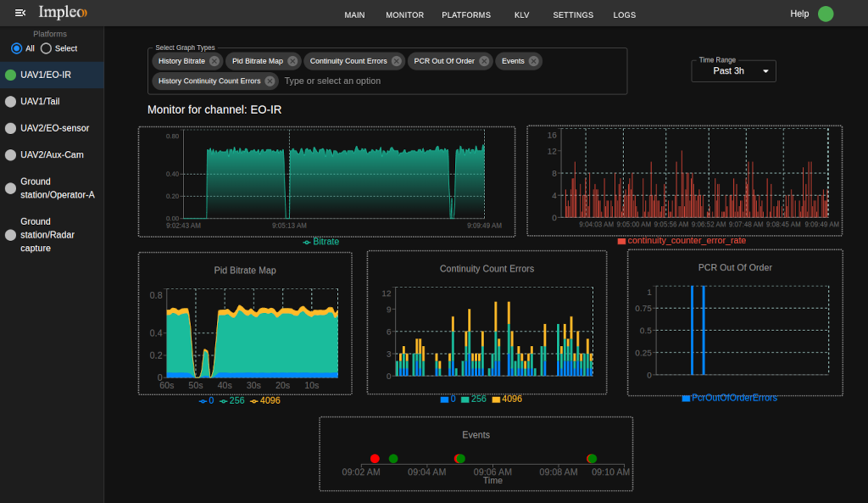Toggle PcrOutOfOrderErrors legend entry

point(729,398)
